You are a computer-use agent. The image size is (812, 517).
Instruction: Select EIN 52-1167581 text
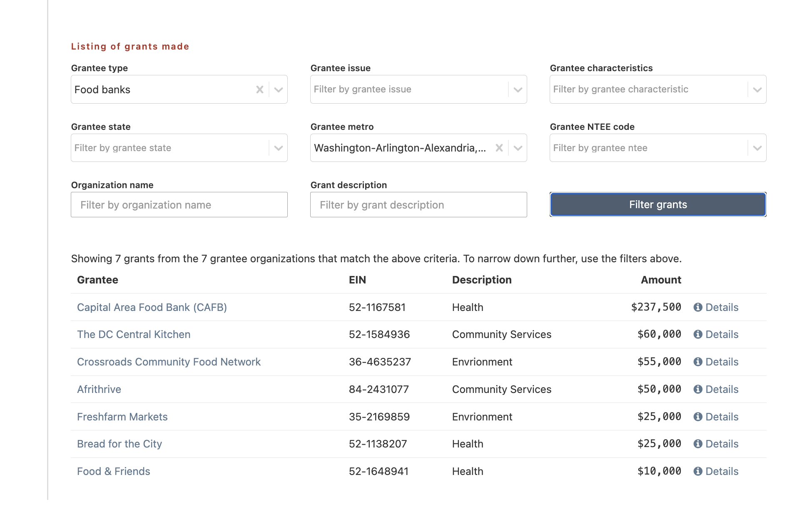(x=377, y=307)
